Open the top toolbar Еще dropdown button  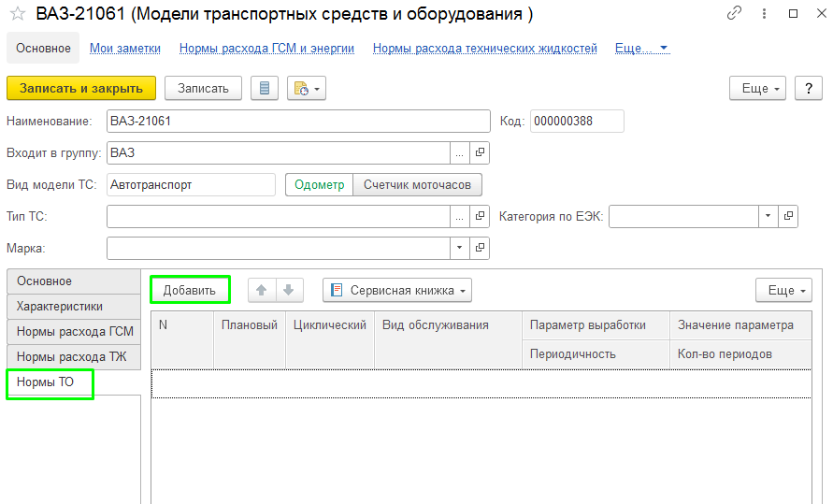tap(757, 88)
